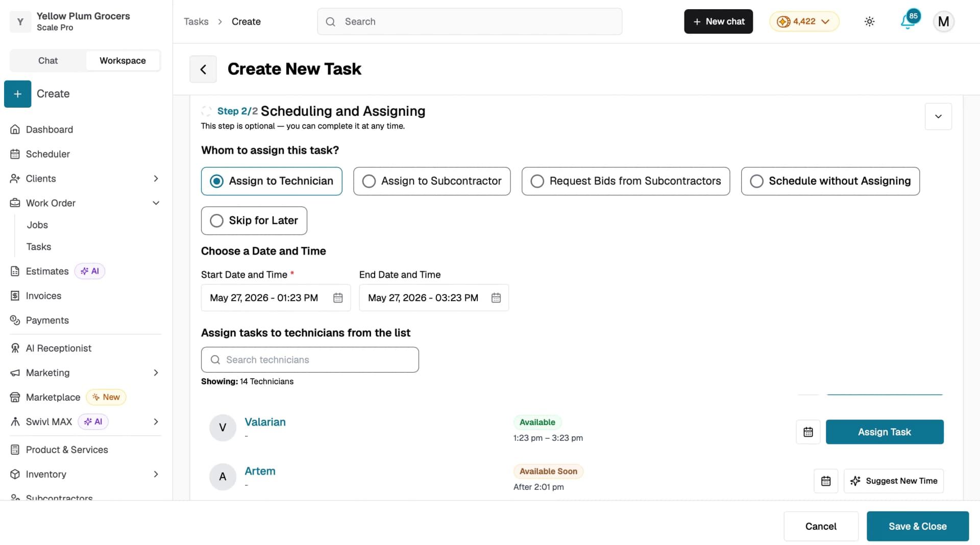The height and width of the screenshot is (545, 980).
Task: Select Skip for Later option
Action: click(x=254, y=221)
